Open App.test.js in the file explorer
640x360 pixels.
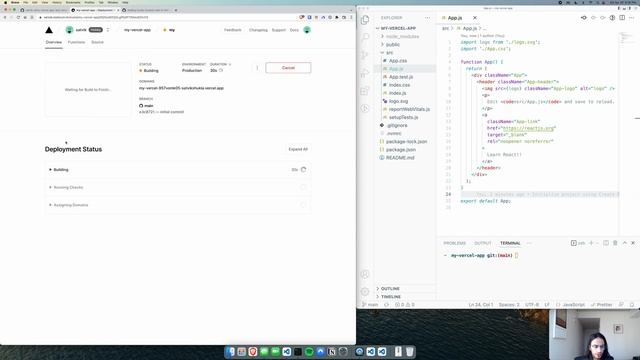point(401,77)
